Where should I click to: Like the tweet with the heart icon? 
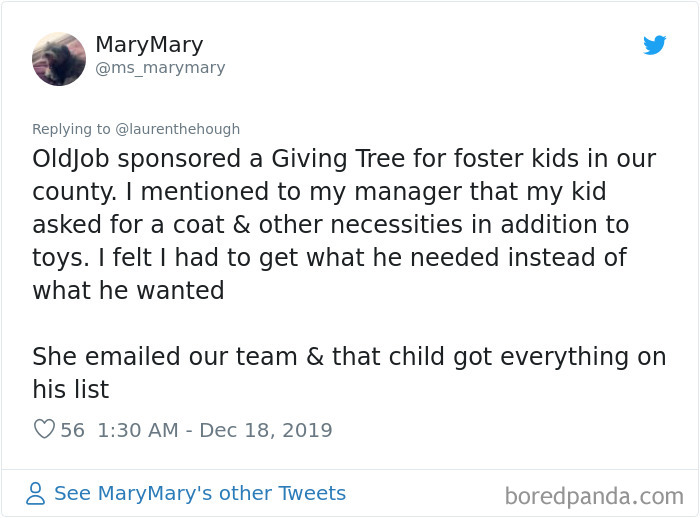tap(44, 430)
